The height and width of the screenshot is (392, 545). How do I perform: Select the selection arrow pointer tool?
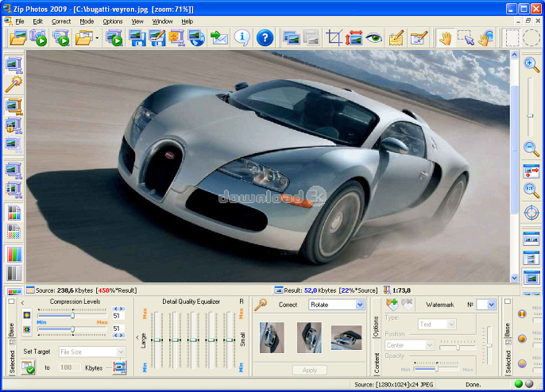pos(466,37)
